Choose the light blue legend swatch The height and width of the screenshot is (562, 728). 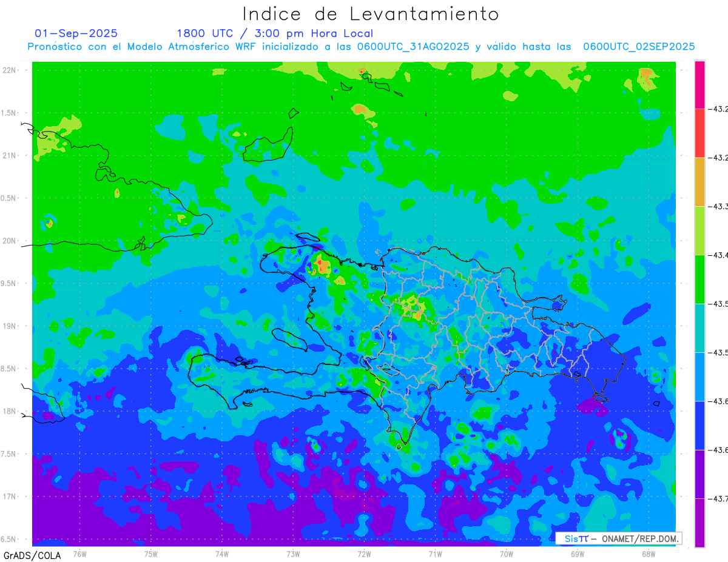(699, 376)
